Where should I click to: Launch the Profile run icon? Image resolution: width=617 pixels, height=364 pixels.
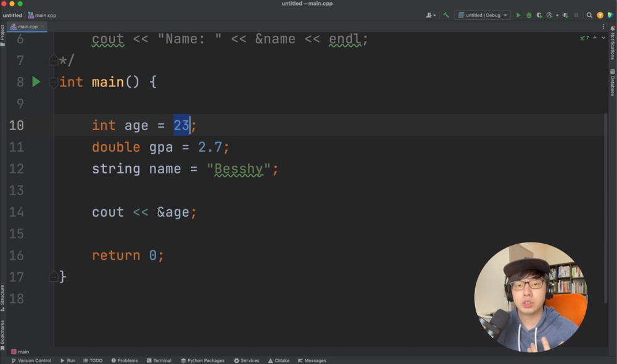549,15
